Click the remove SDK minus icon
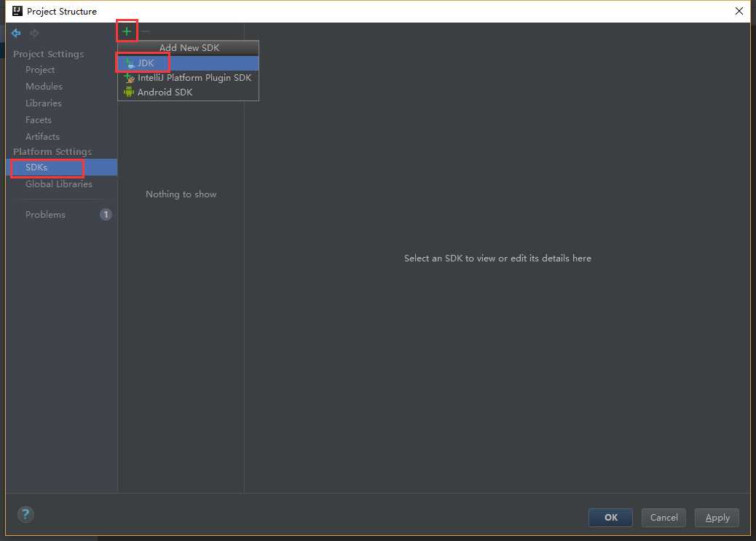The image size is (756, 541). click(145, 31)
